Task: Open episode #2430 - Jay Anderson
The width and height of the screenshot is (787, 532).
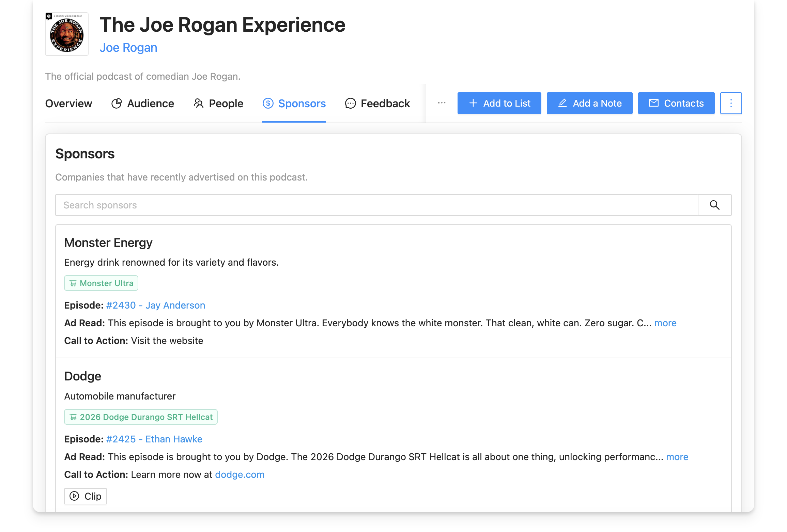Action: pos(155,305)
